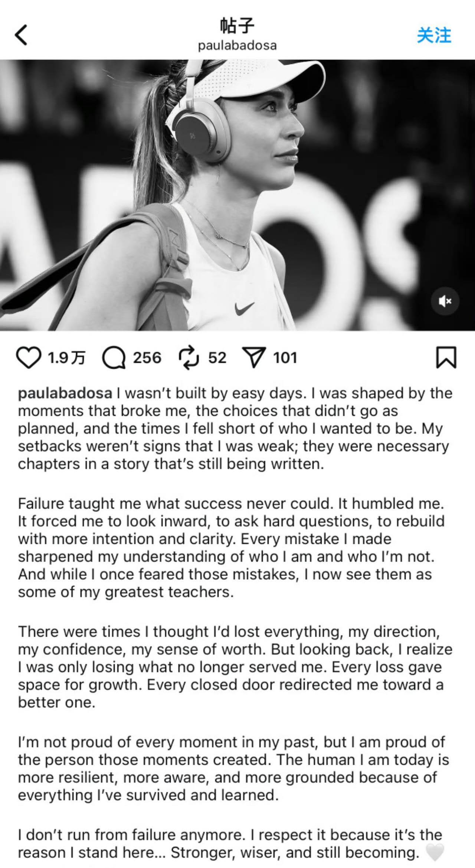This screenshot has height=868, width=475.
Task: View the 256 comments count
Action: point(147,358)
